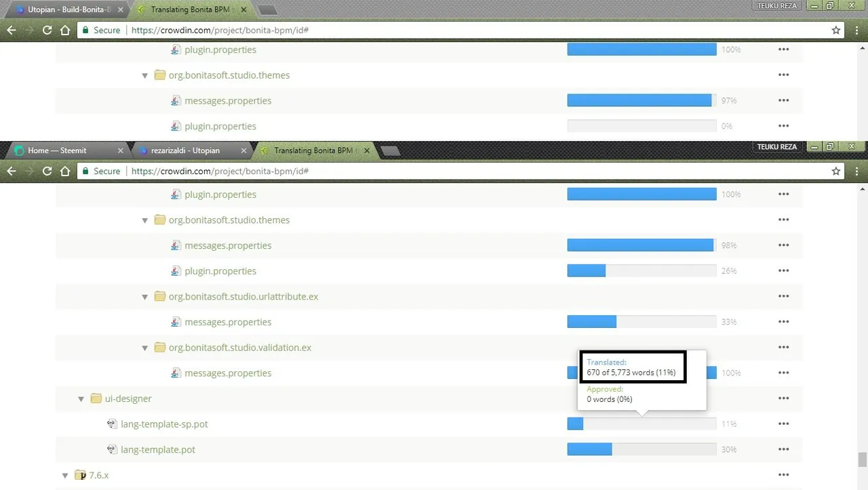Open more options for urlattribute.ex folder
Viewport: 868px width, 490px height.
tap(784, 296)
